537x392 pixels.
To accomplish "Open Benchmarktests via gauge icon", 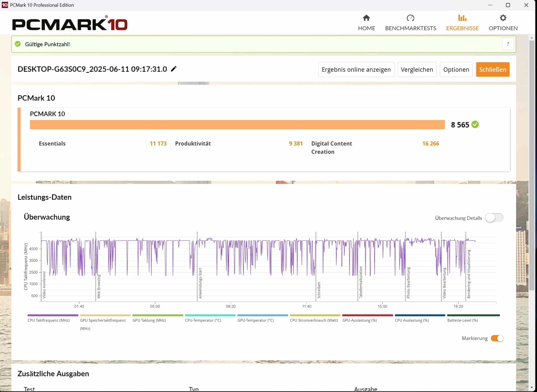I will click(x=410, y=18).
